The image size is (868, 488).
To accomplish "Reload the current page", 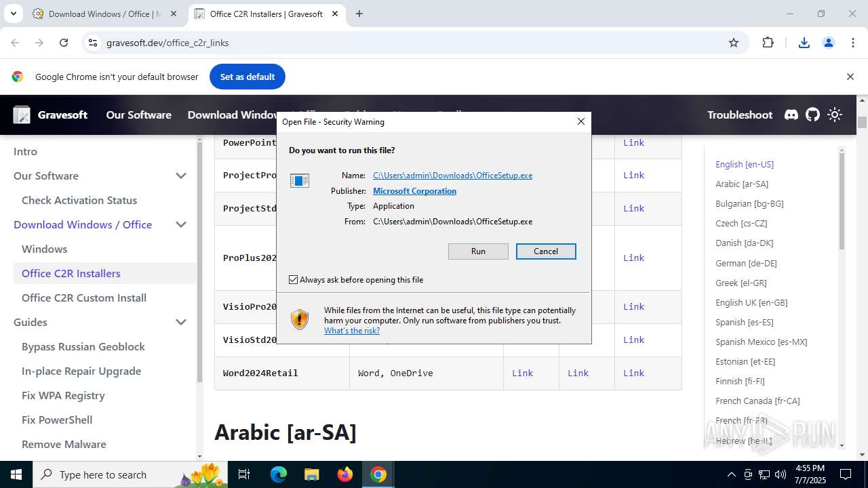I will [x=64, y=43].
